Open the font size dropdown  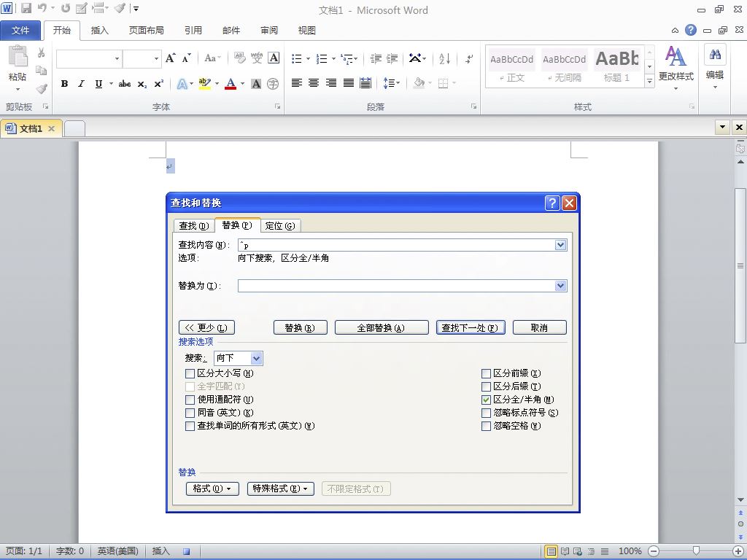coord(156,58)
